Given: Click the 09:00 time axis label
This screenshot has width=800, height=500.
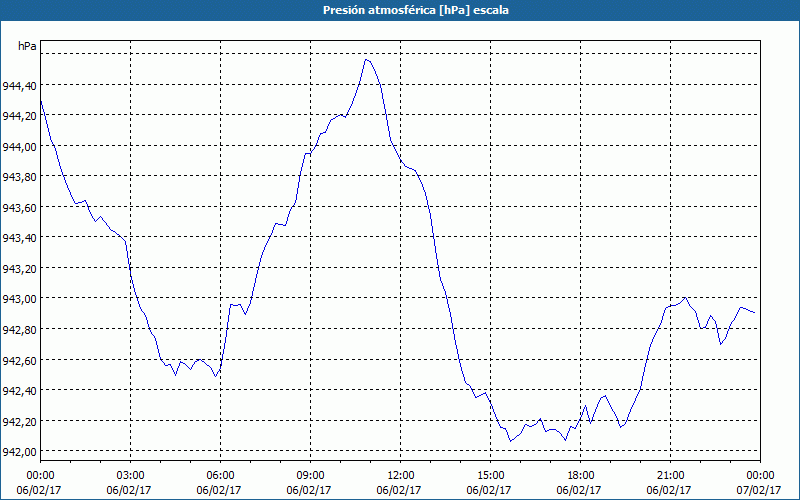Looking at the screenshot, I should pos(310,476).
